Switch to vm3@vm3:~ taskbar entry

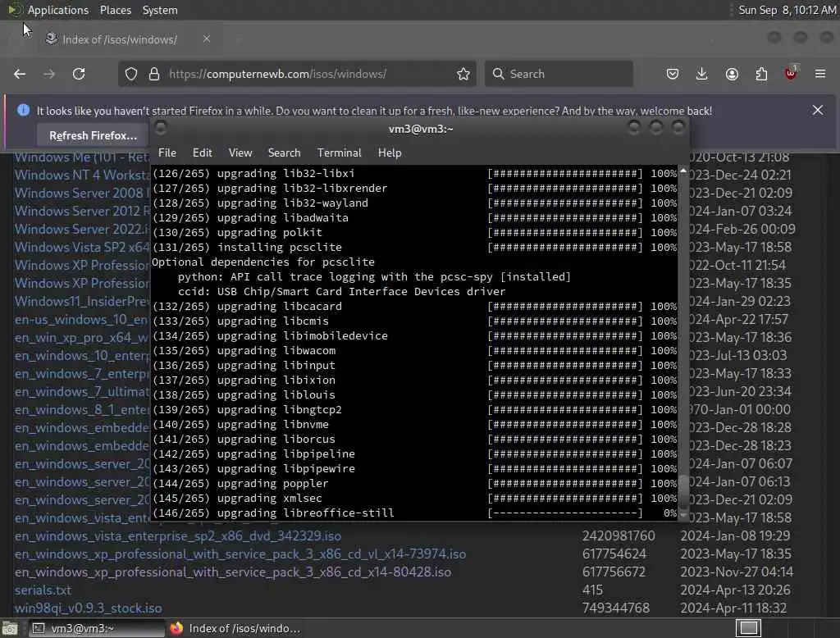tap(97, 628)
